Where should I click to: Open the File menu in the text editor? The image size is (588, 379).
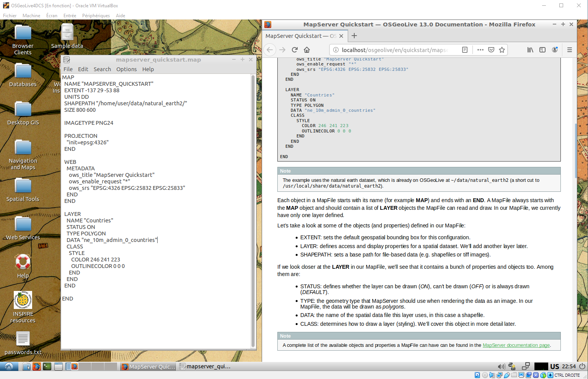[x=68, y=69]
